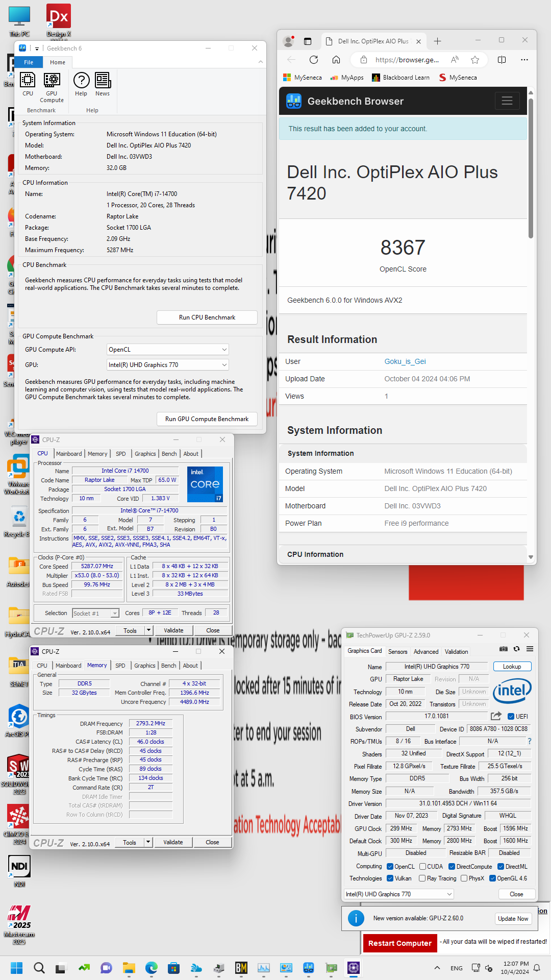Click the BIOS version share icon in GPU-Z

(496, 716)
